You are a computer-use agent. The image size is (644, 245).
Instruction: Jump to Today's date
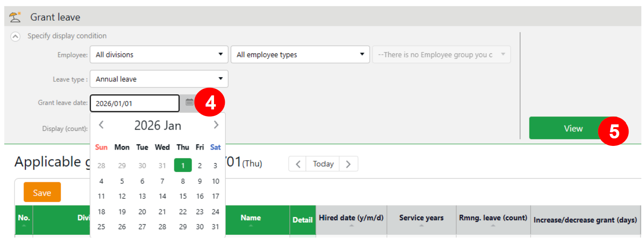click(323, 164)
